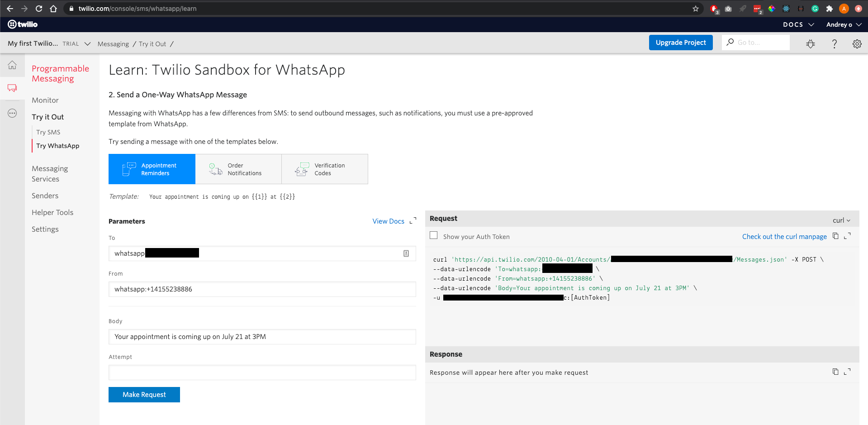
Task: Open the Chrome profile avatar 'A'
Action: [844, 9]
